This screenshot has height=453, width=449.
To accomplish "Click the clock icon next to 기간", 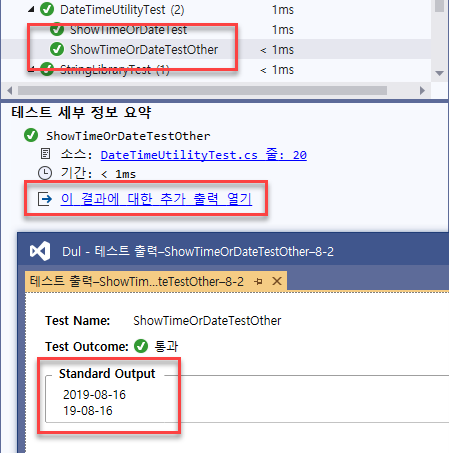I will click(45, 173).
